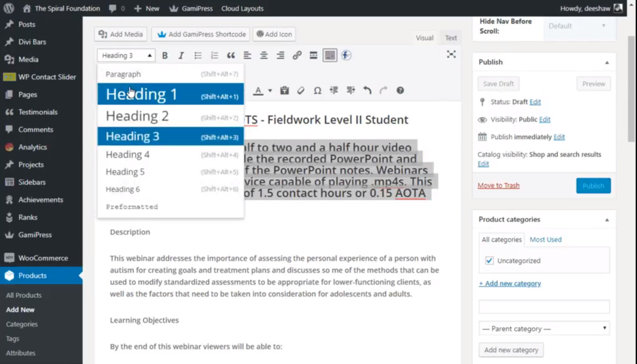The width and height of the screenshot is (637, 364).
Task: Click the blue Publish button
Action: click(x=593, y=186)
